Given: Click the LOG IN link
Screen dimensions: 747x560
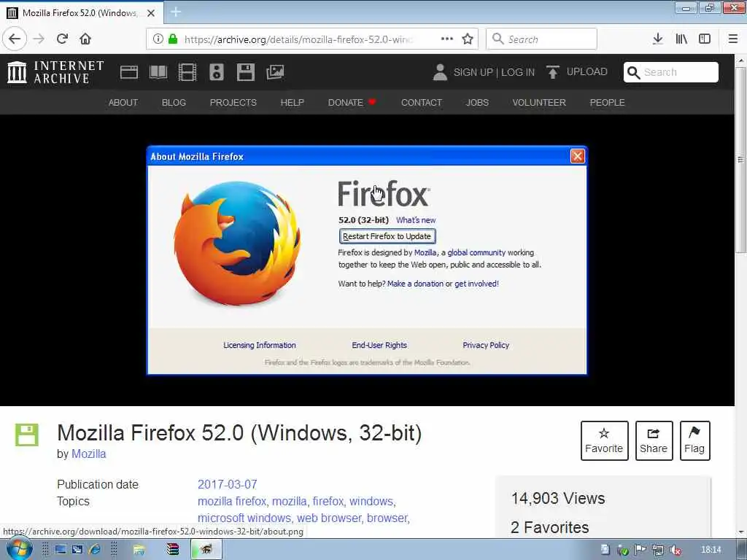Looking at the screenshot, I should point(518,72).
